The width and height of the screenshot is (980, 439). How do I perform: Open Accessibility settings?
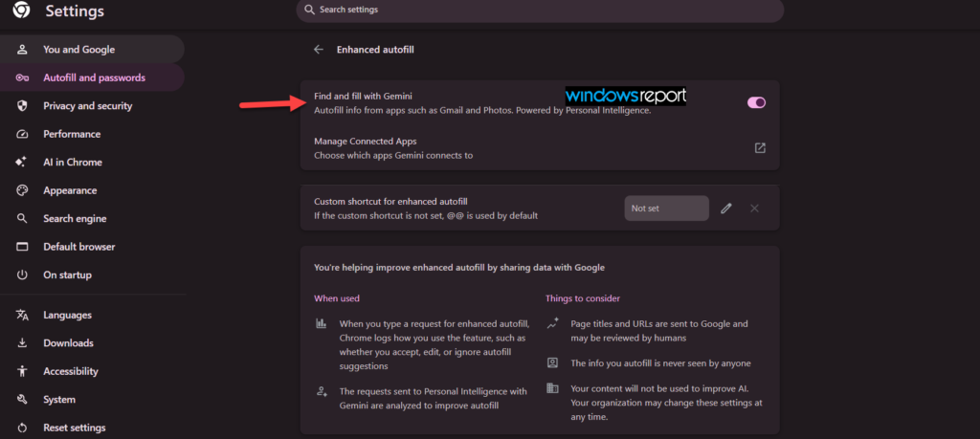[92, 371]
